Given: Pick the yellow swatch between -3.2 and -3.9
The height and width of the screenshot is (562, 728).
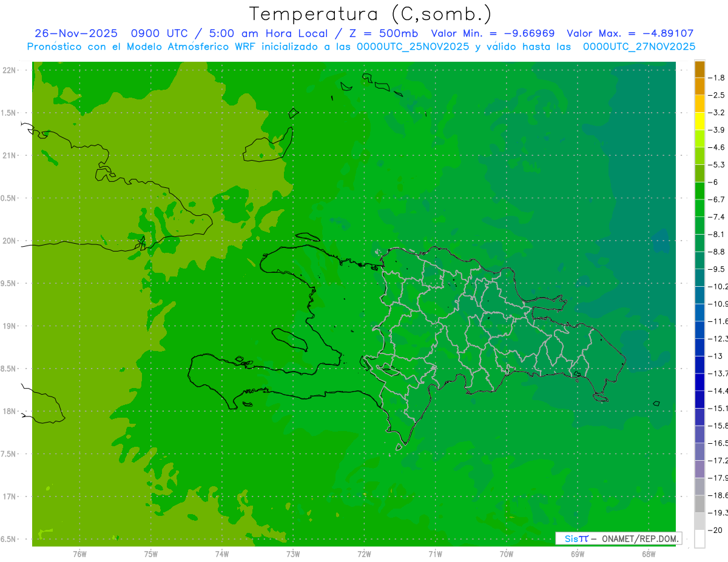Looking at the screenshot, I should pos(699,121).
